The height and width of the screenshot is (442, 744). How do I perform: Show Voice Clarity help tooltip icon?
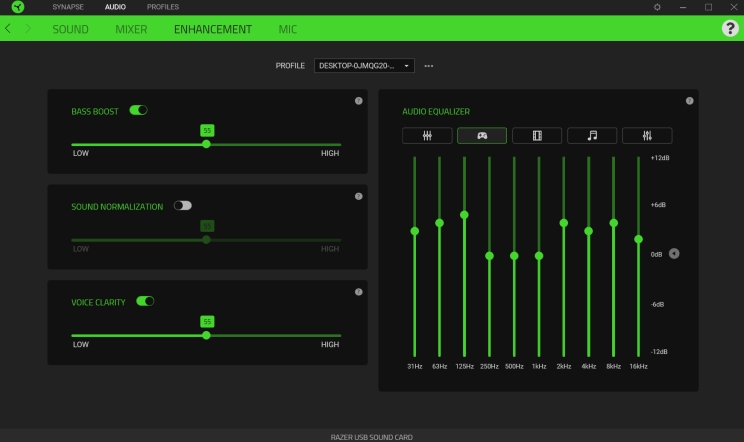(359, 292)
